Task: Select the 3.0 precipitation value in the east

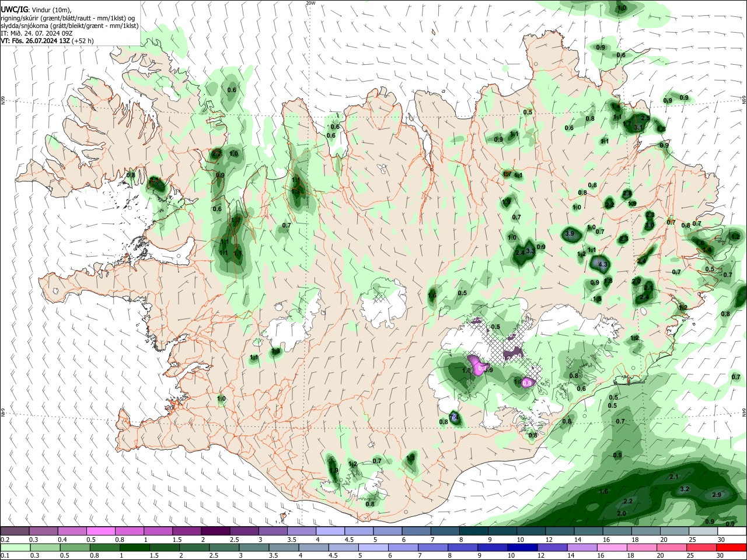Action: (x=650, y=225)
